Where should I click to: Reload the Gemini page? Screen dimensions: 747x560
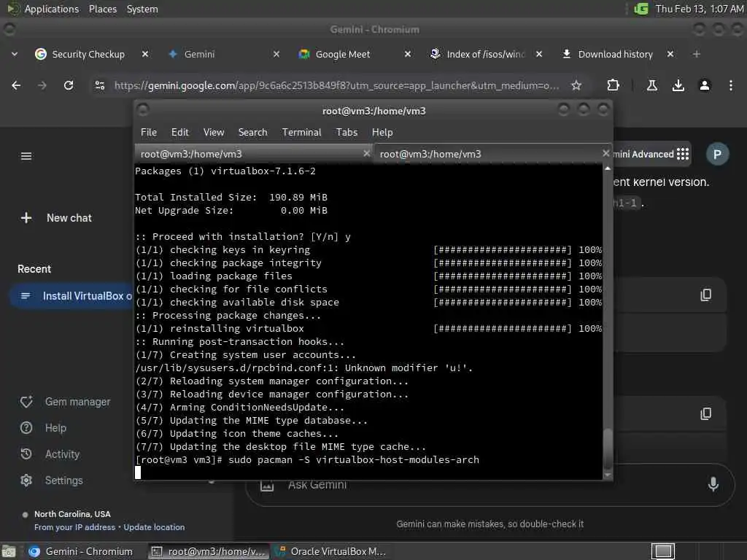tap(69, 85)
